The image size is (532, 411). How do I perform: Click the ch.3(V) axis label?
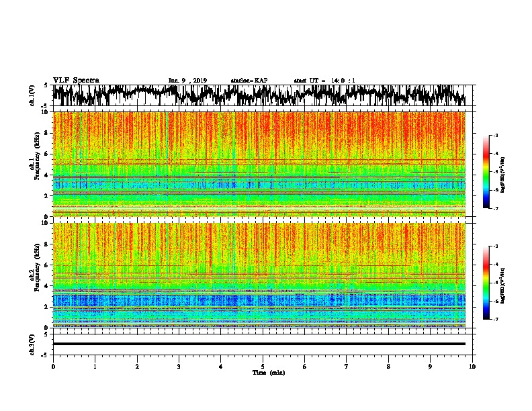coord(32,345)
